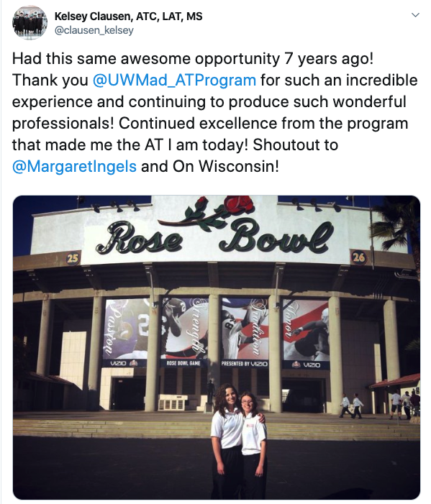This screenshot has height=504, width=431.
Task: Open Kelsey Clausen, ATC, LAT, MS display name
Action: click(x=128, y=16)
